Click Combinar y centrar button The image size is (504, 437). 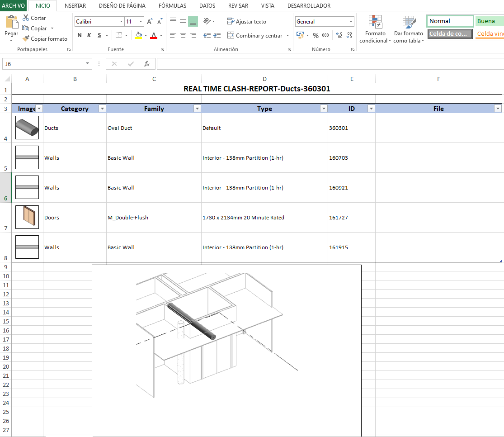254,35
